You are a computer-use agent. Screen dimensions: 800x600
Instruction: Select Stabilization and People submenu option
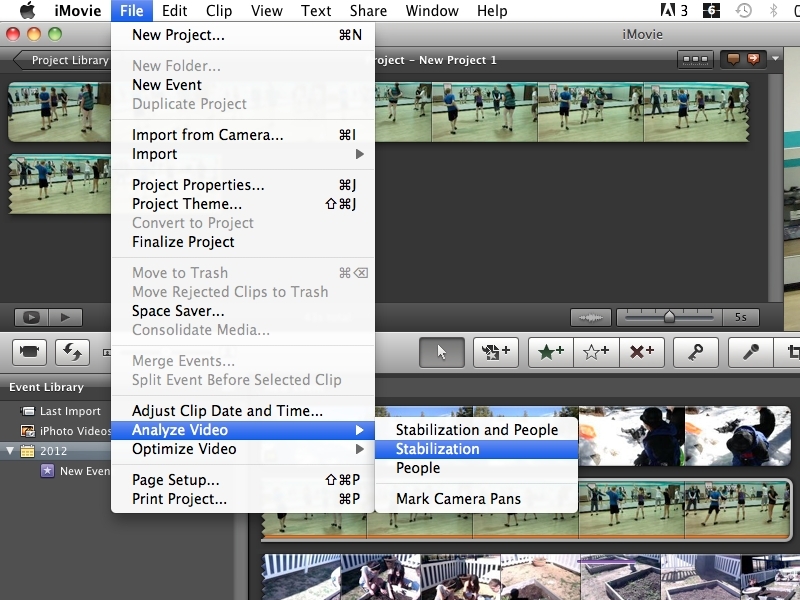(x=477, y=430)
